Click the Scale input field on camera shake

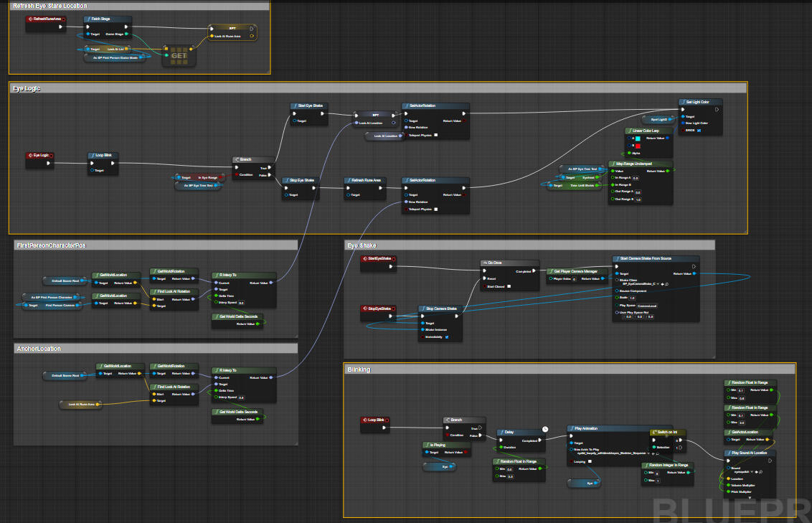pos(633,298)
